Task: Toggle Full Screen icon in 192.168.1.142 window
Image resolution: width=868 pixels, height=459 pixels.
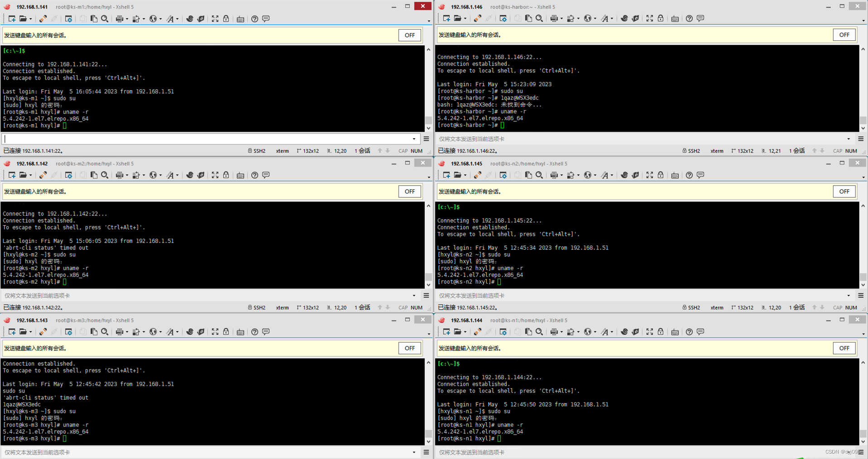Action: [x=215, y=175]
